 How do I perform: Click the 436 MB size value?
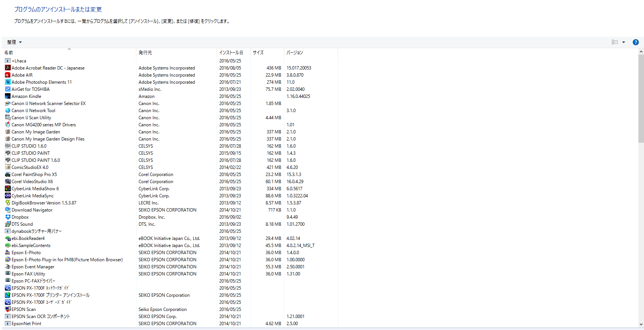(x=274, y=68)
